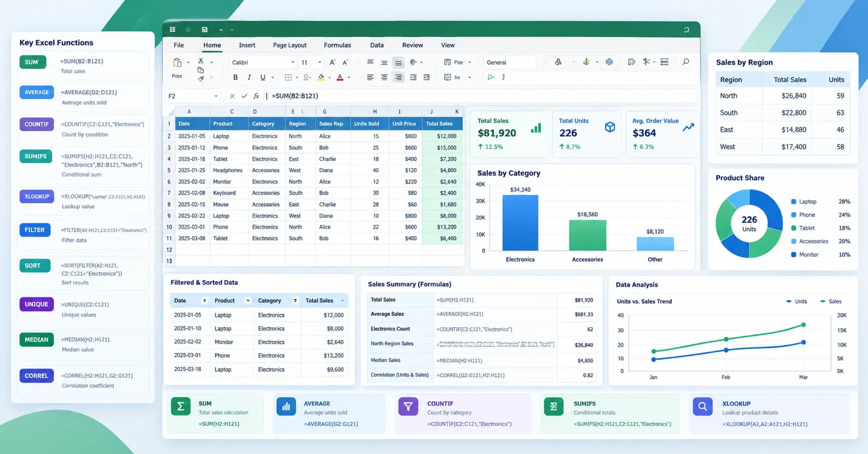The width and height of the screenshot is (868, 454).
Task: Click the text orientation icon
Action: pyautogui.click(x=413, y=63)
